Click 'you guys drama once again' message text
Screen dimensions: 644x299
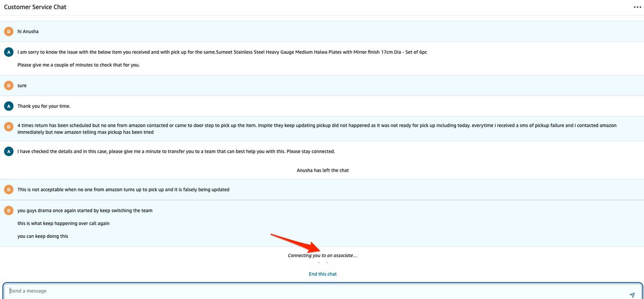(85, 210)
